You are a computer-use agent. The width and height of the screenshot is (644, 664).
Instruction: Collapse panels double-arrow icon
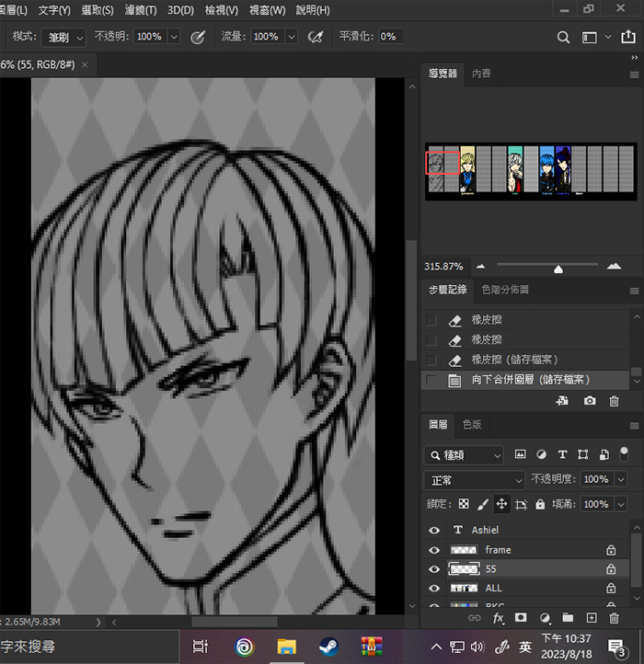pyautogui.click(x=634, y=58)
